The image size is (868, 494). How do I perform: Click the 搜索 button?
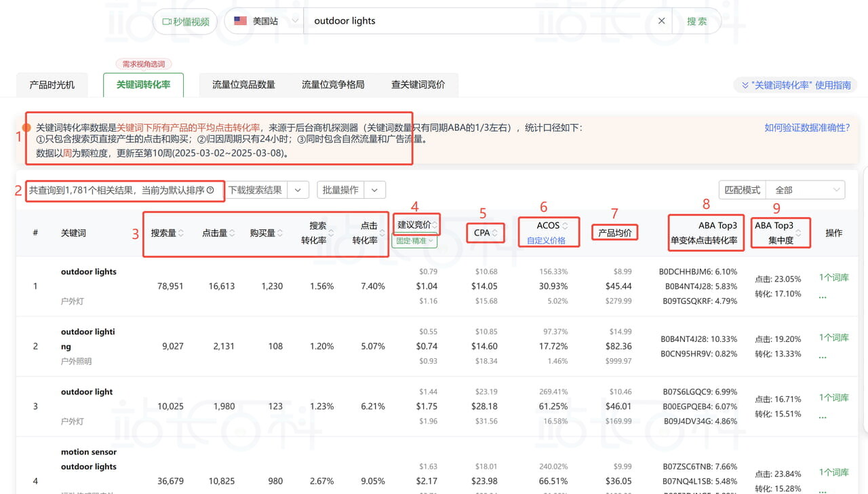click(697, 21)
